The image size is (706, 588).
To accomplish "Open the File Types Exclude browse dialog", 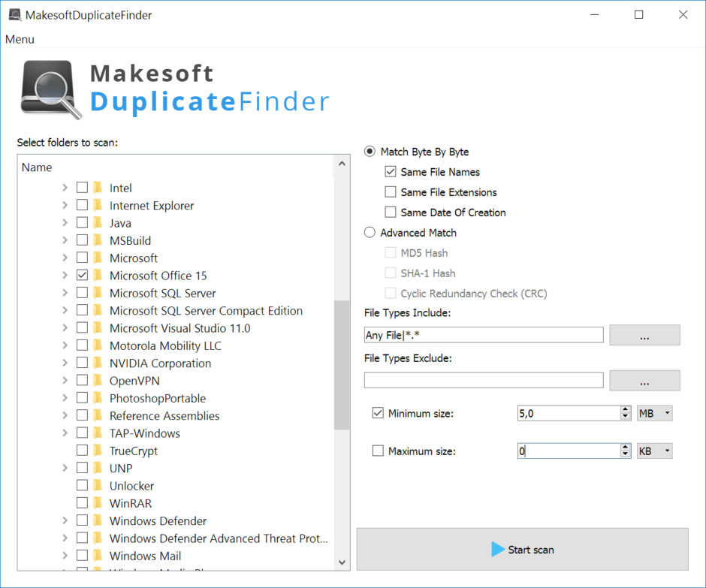I will (644, 380).
